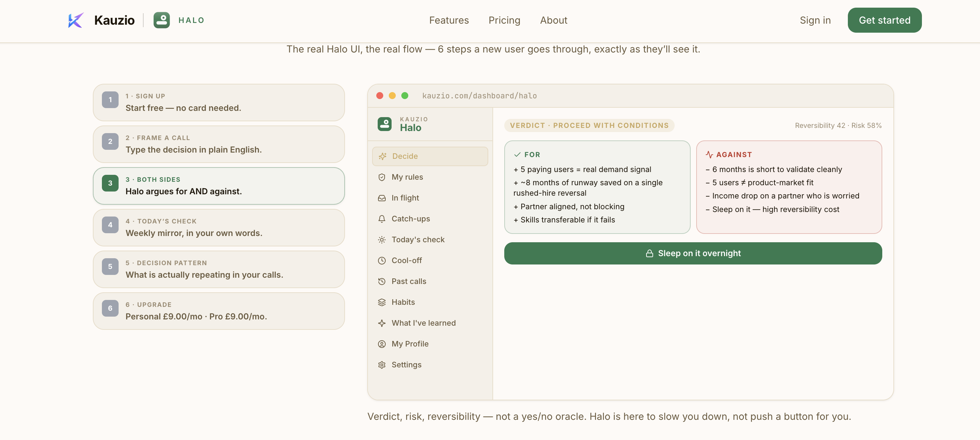Click the What I've learned star icon
The height and width of the screenshot is (440, 980).
pos(382,323)
